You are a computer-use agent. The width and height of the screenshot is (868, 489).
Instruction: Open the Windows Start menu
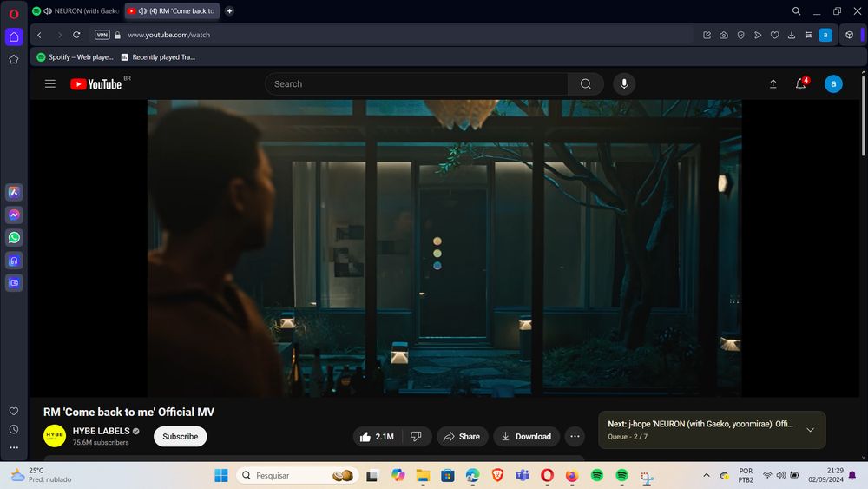tap(220, 475)
